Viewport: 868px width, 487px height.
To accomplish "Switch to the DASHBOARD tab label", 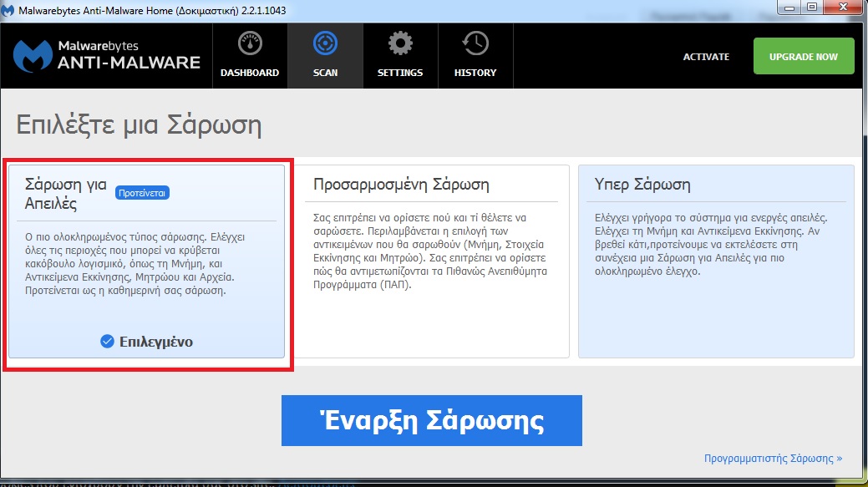I will [250, 73].
